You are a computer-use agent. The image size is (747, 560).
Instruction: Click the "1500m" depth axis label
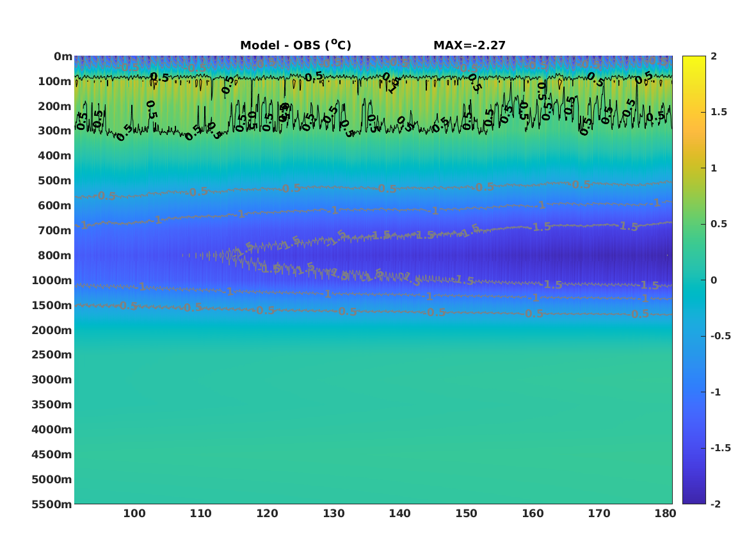click(x=52, y=305)
